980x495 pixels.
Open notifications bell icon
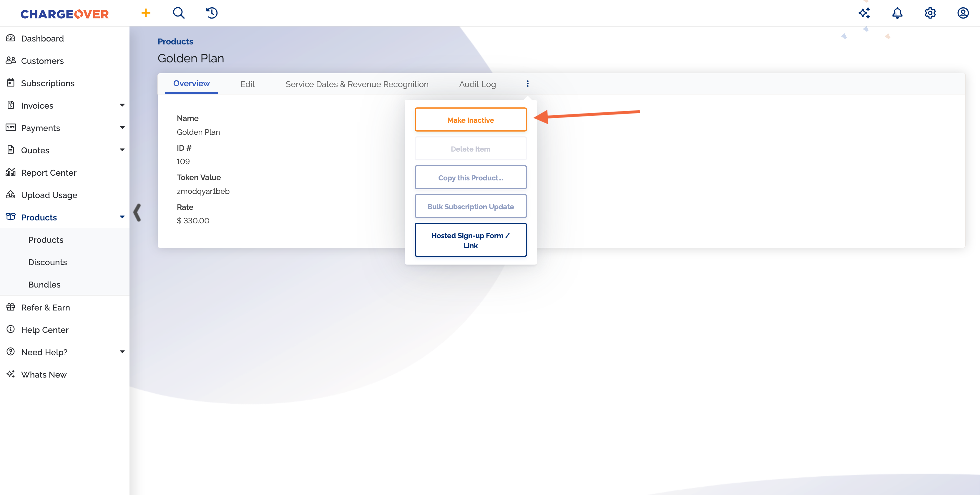point(897,13)
